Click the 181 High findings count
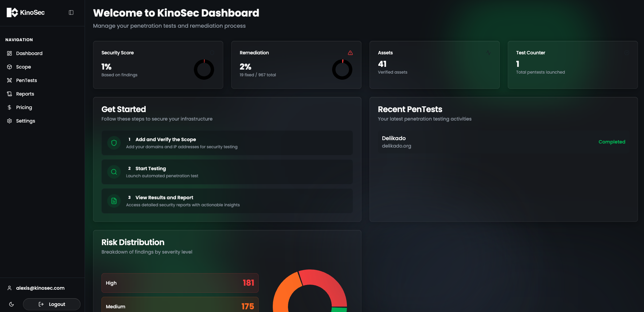Image resolution: width=644 pixels, height=312 pixels. [x=248, y=283]
